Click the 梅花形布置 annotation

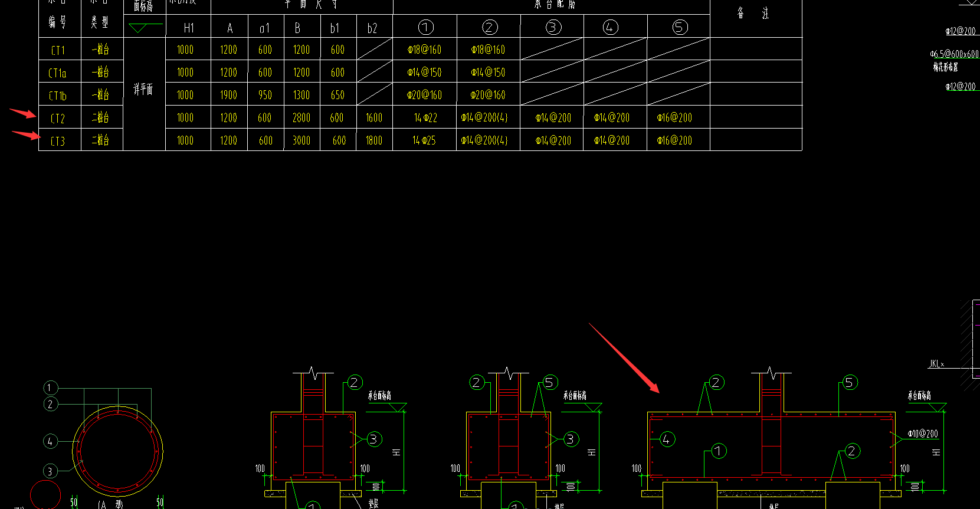[x=946, y=67]
